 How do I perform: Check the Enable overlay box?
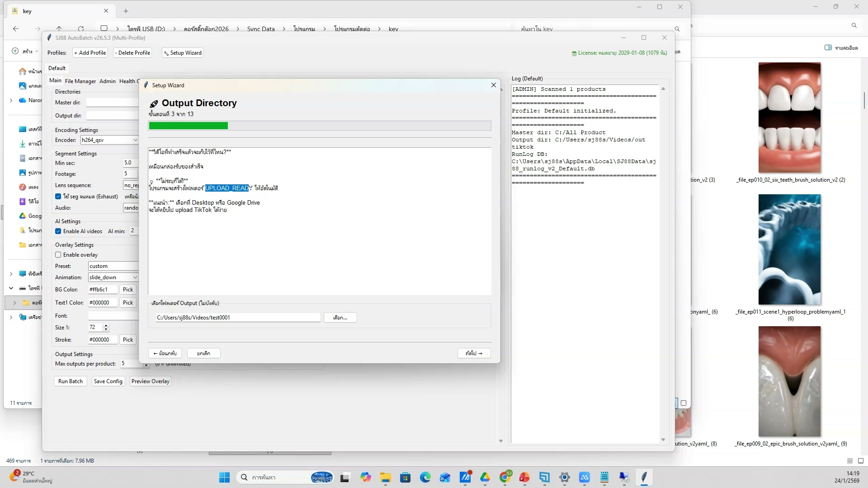click(58, 255)
